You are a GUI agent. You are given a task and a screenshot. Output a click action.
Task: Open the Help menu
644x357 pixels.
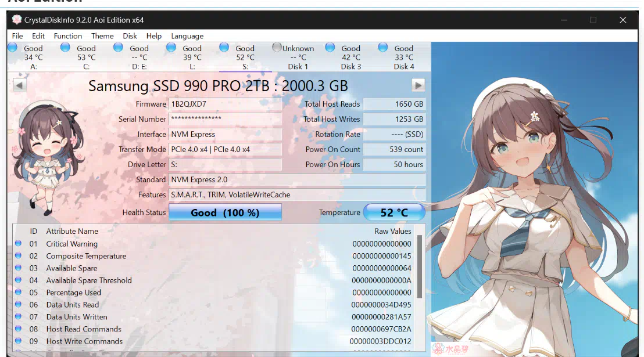(x=154, y=36)
